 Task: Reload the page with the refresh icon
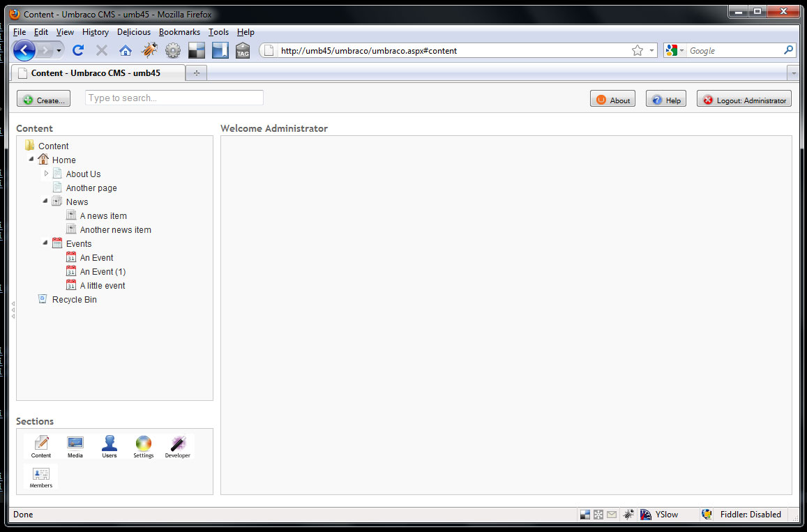(x=78, y=50)
